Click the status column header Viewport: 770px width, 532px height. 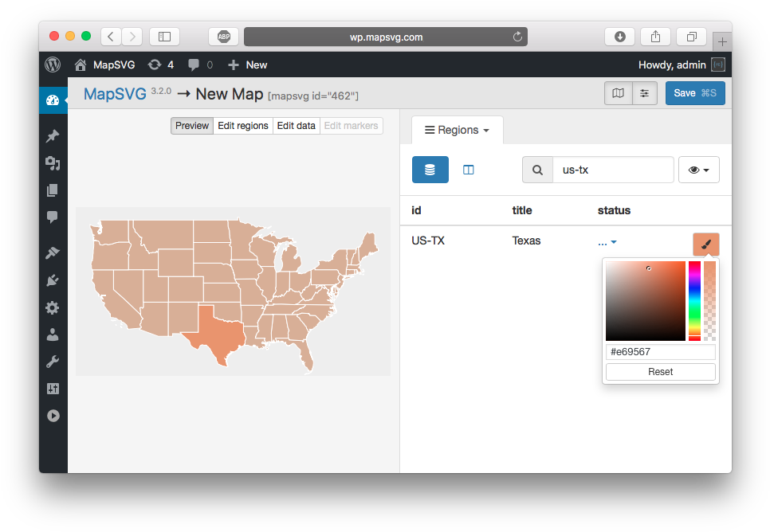[614, 210]
